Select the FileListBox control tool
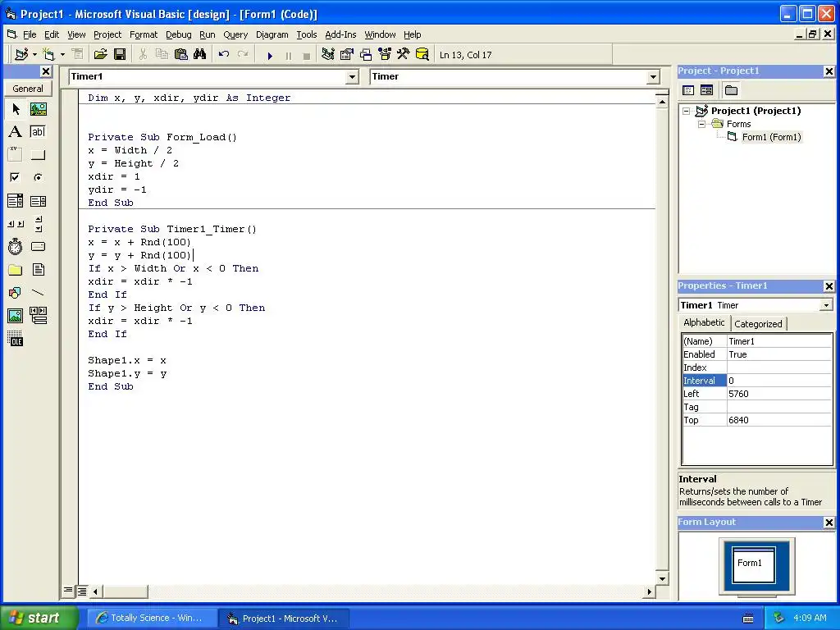This screenshot has width=840, height=630. click(x=38, y=269)
